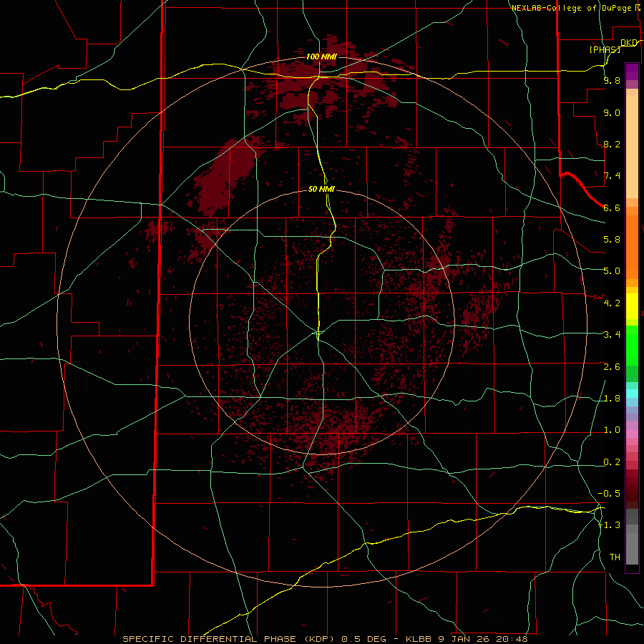644x644 pixels.
Task: Click the Specific Differential Phase KLBB caption
Action: [x=325, y=639]
